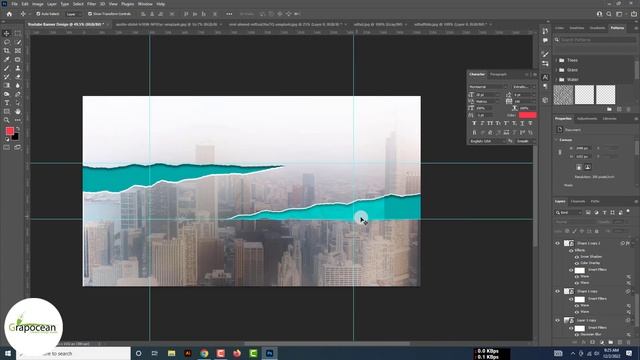Select the Gradient tool
Viewport: 640px width, 360px height.
pos(7,85)
